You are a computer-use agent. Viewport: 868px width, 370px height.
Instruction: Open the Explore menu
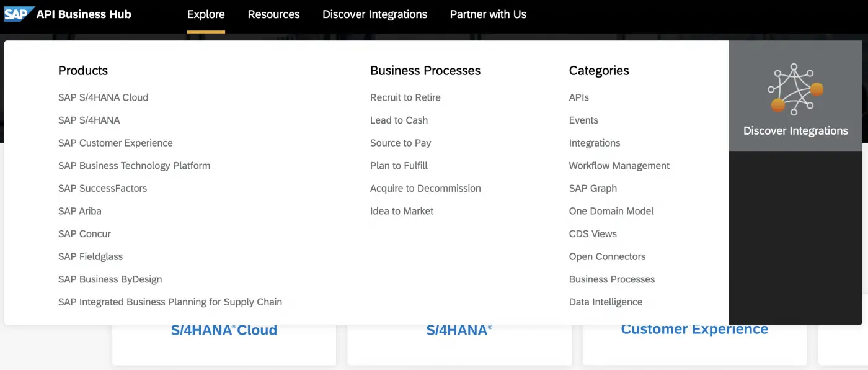click(x=206, y=14)
